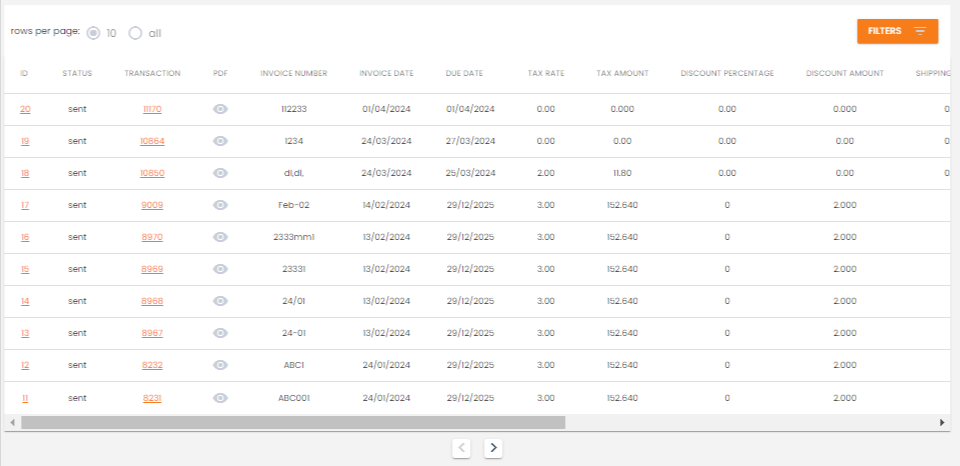
Task: Click invoice date 14/02/2024
Action: (x=386, y=205)
